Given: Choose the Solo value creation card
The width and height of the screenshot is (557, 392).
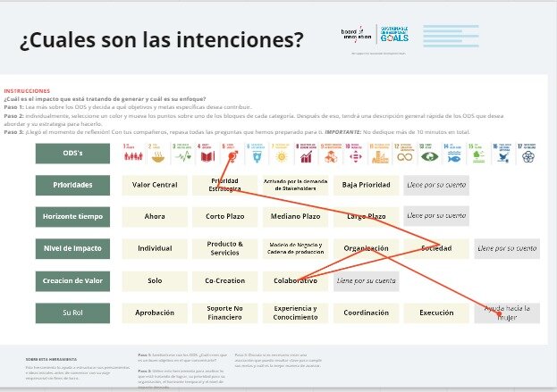Looking at the screenshot, I should point(155,281).
